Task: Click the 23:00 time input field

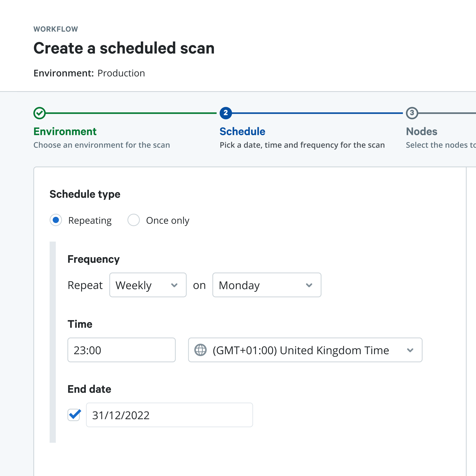Action: click(121, 350)
